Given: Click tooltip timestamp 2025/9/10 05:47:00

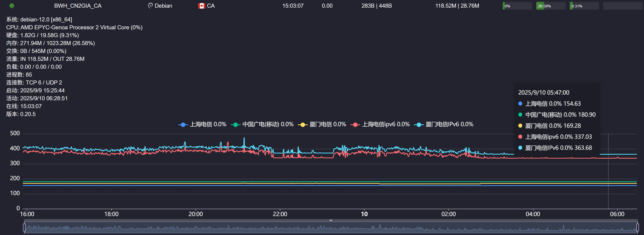Looking at the screenshot, I should click(543, 93).
